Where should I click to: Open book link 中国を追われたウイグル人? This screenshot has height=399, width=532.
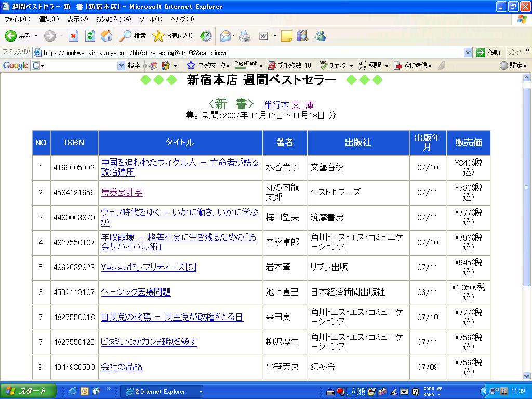point(180,167)
